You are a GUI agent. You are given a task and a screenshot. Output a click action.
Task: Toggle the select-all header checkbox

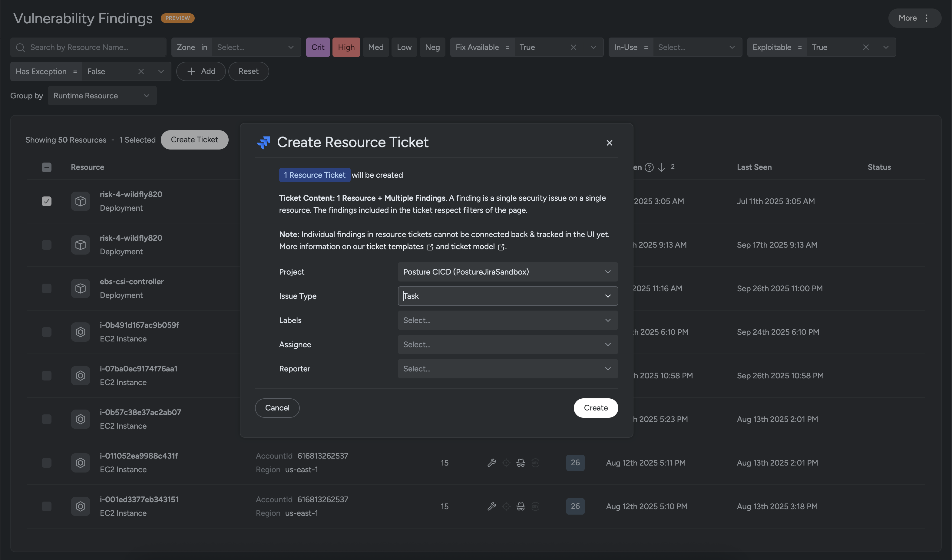[46, 167]
